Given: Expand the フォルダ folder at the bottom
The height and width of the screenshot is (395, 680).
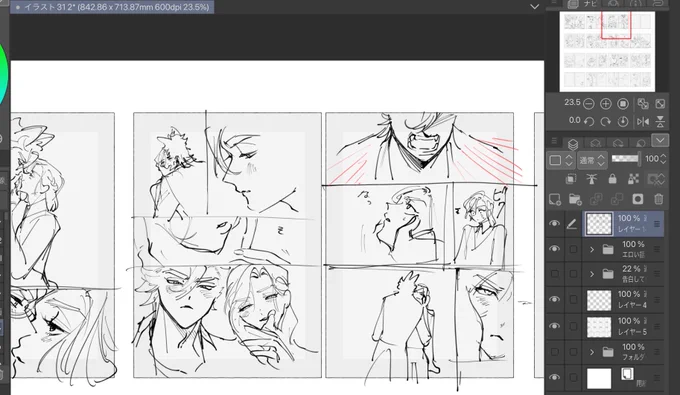Looking at the screenshot, I should point(592,352).
